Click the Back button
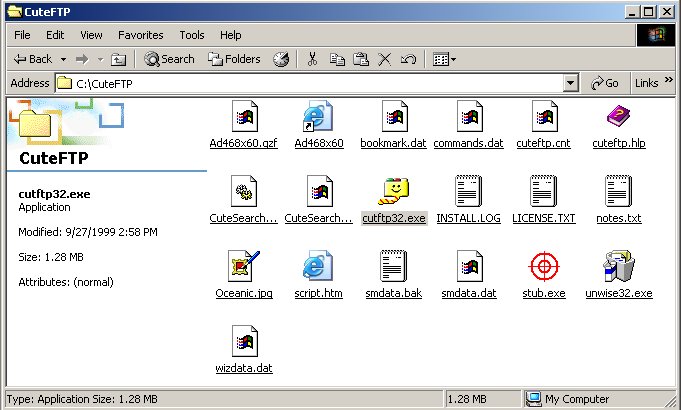 coord(33,59)
